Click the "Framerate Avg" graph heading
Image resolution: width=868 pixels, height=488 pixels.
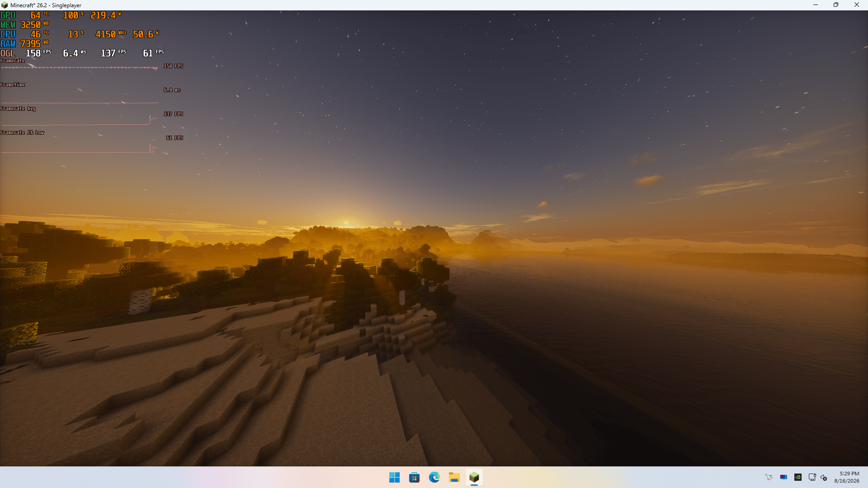[18, 109]
